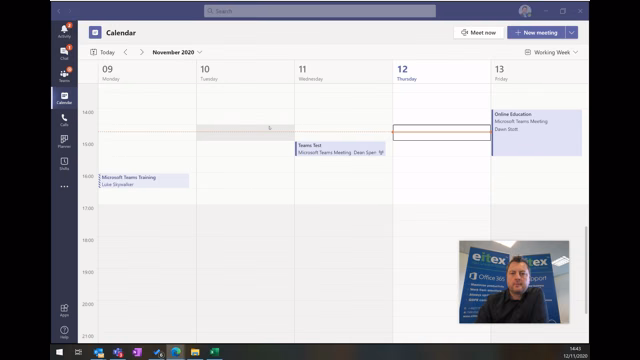Screen dimensions: 640x360
Task: Open Task View on the taskbar
Action: pos(78,352)
